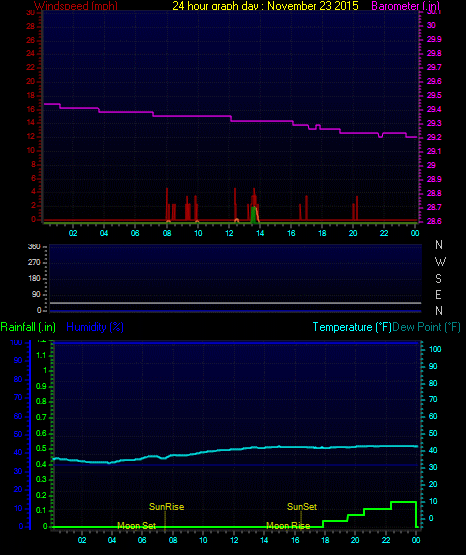Click the SunRise marker label
This screenshot has height=555, width=466.
pos(166,507)
